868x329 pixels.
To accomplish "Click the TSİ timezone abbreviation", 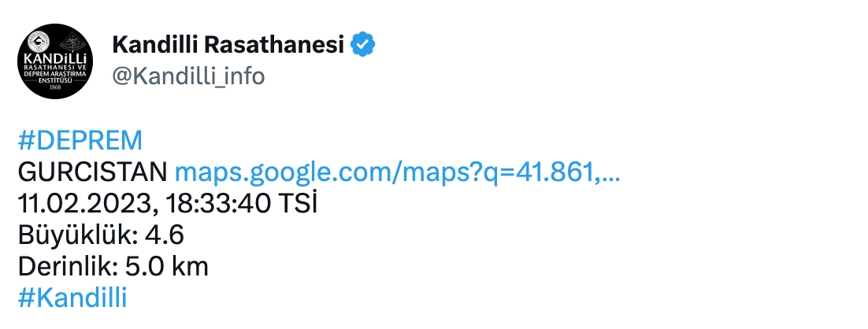I will 298,204.
